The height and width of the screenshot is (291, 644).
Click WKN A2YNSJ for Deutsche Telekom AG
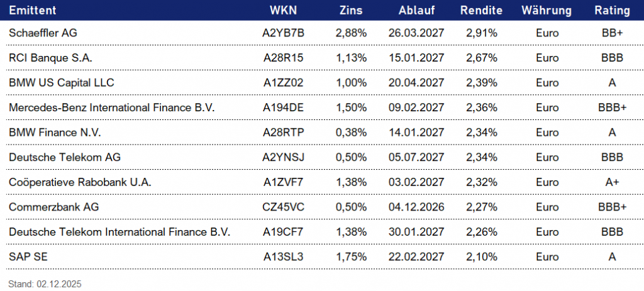coord(283,157)
